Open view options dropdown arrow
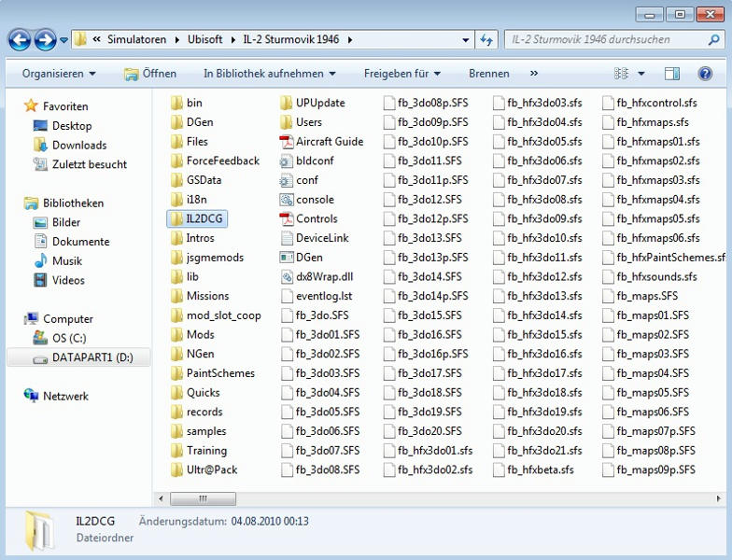 (x=641, y=74)
